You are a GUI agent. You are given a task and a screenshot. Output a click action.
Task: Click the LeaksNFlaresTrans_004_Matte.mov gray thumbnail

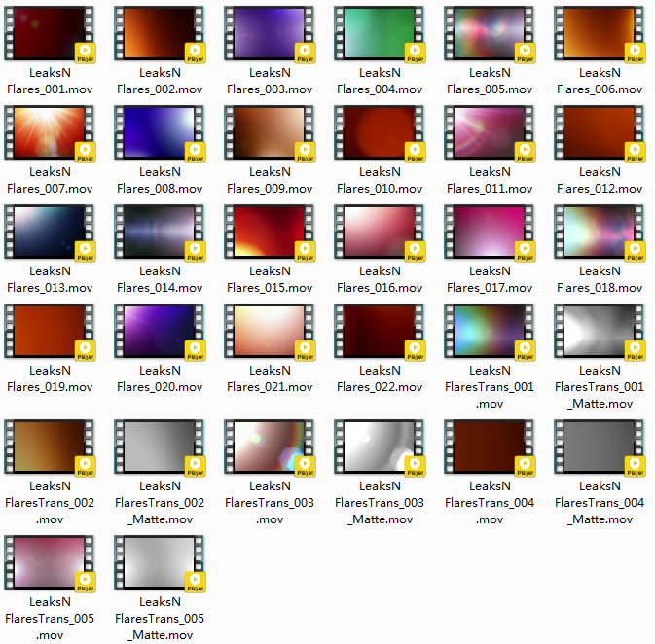tap(599, 447)
